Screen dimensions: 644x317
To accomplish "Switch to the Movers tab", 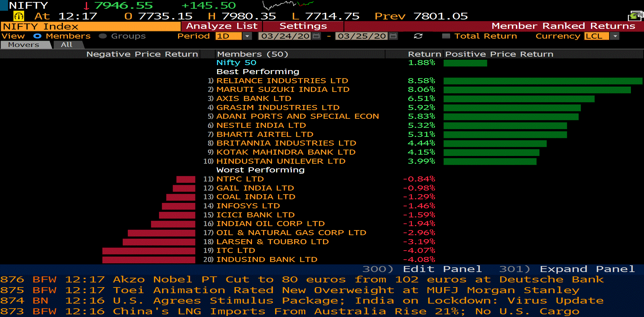I will coord(24,45).
